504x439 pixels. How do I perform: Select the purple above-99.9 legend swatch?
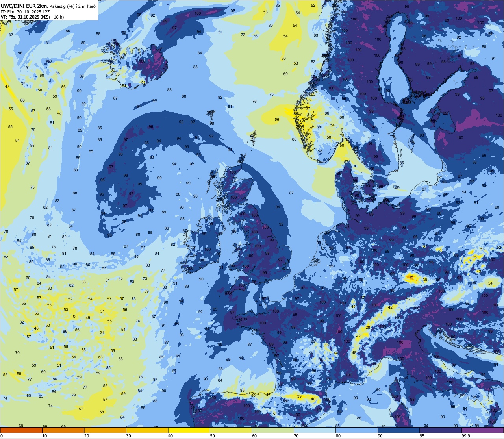coord(483,430)
